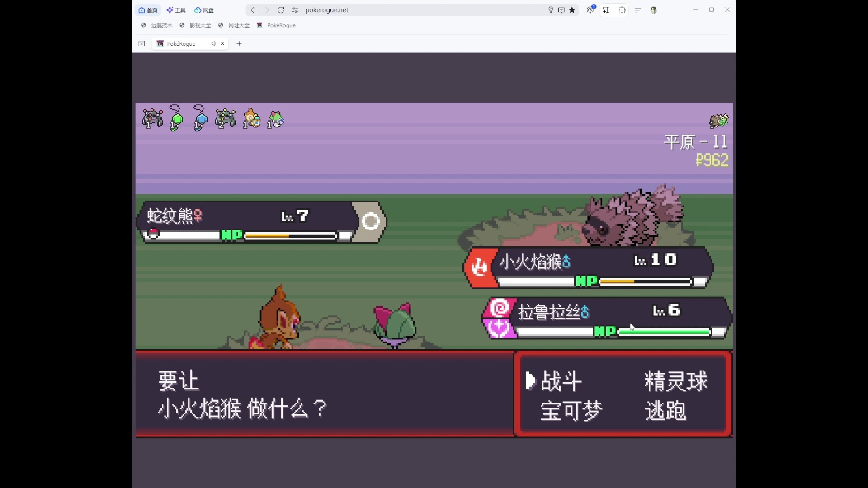This screenshot has height=488, width=868.
Task: Mute the PokéRogue tab sound
Action: pyautogui.click(x=213, y=43)
